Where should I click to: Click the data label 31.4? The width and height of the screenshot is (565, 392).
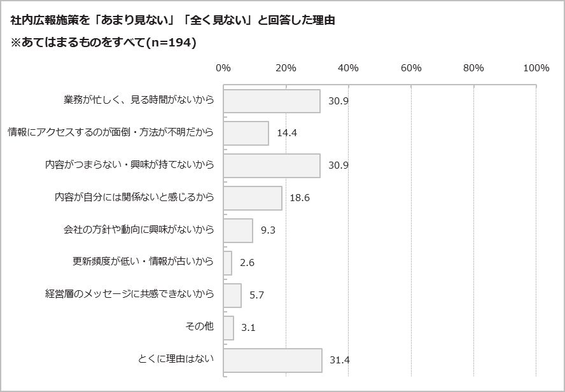point(339,360)
